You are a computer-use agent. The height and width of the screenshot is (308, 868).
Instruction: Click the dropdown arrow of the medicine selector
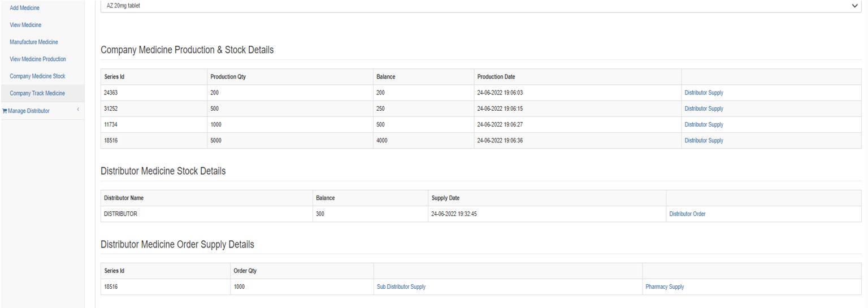pyautogui.click(x=854, y=6)
